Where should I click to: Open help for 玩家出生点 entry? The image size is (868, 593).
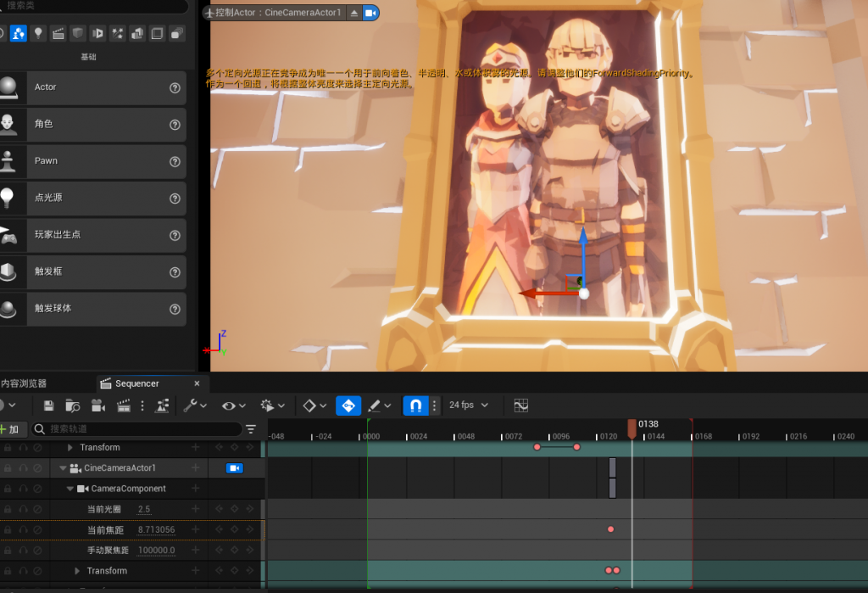coord(175,235)
